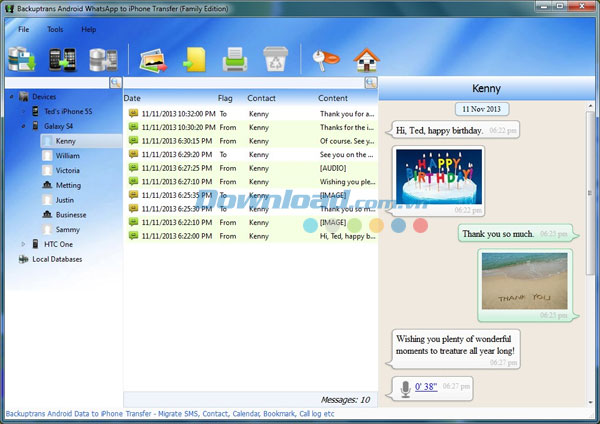
Task: Click the message list search input field
Action: click(244, 83)
